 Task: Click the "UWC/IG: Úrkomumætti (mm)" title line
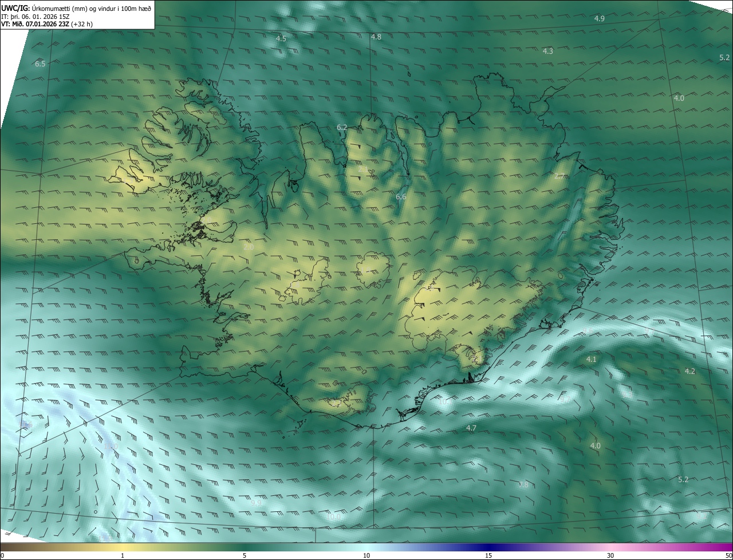[x=77, y=7]
